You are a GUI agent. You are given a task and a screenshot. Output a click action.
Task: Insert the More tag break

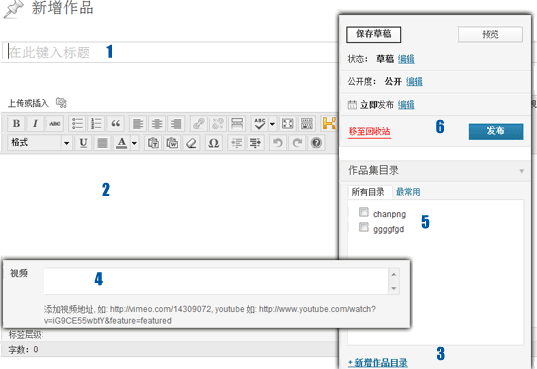(x=237, y=123)
